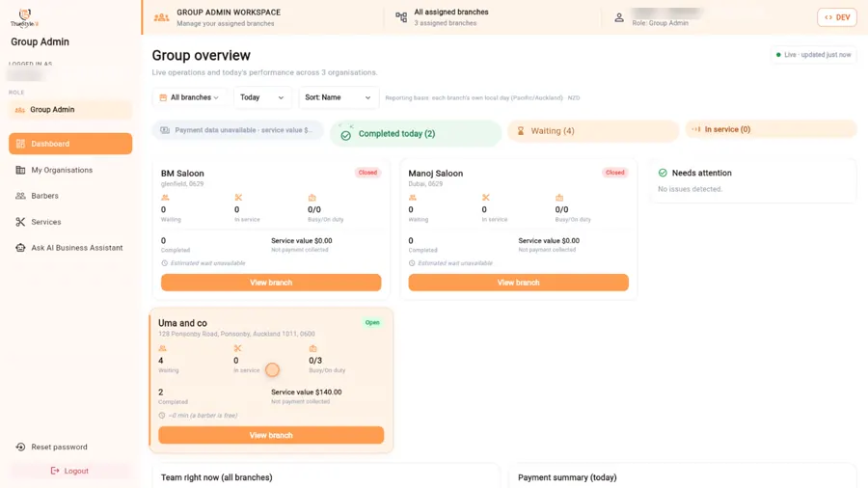Click the My Organisations building icon
Image resolution: width=868 pixels, height=488 pixels.
[x=20, y=170]
